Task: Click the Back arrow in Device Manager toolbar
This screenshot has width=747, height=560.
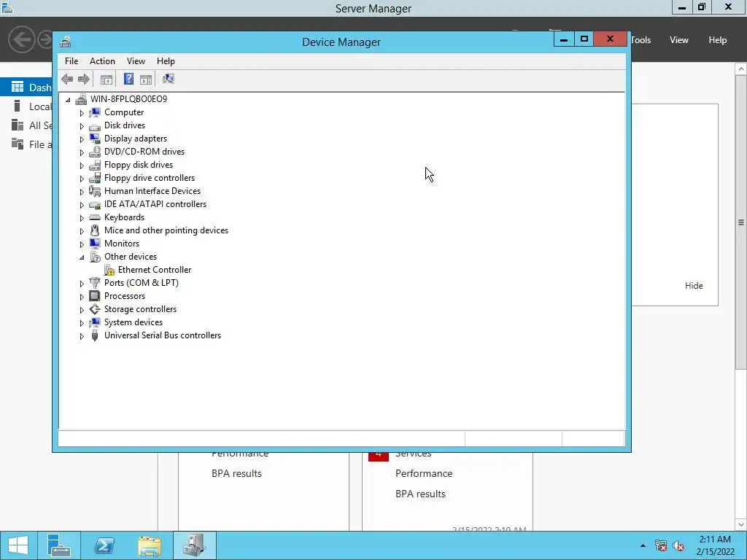Action: click(67, 79)
